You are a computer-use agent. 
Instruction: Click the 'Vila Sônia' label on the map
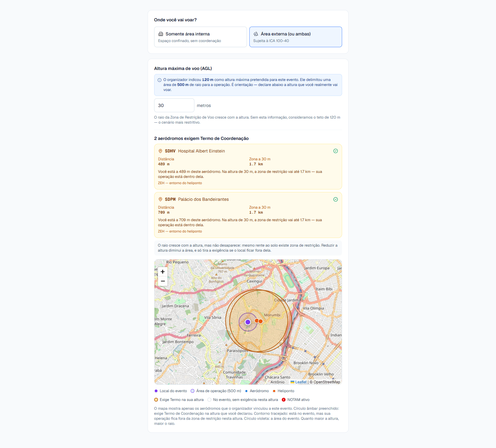[213, 317]
